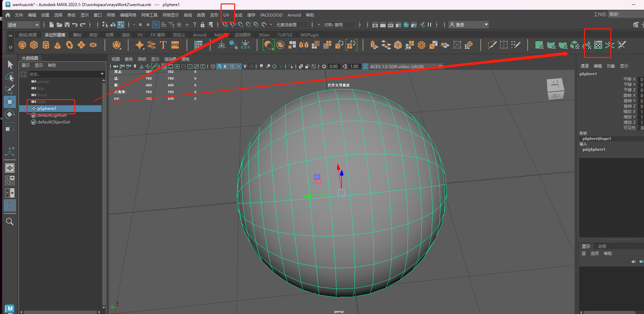Image resolution: width=644 pixels, height=314 pixels.
Task: Open the 工作区 workspace dropdown
Action: 626,15
